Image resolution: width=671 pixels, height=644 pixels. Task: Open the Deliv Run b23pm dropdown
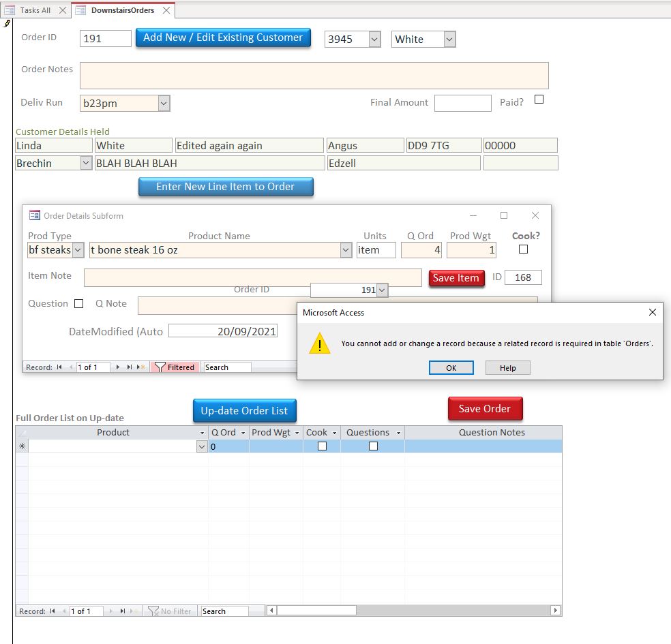pos(164,103)
